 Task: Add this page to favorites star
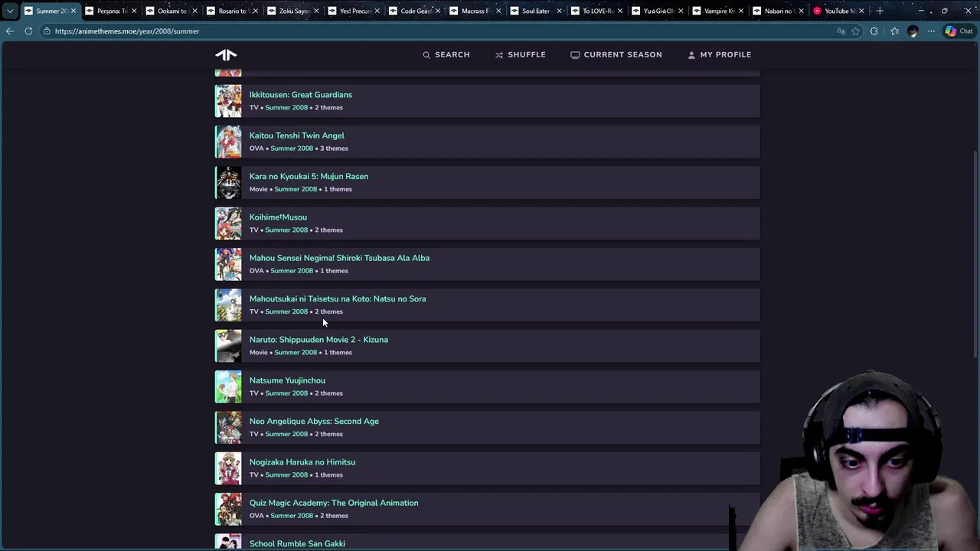855,31
